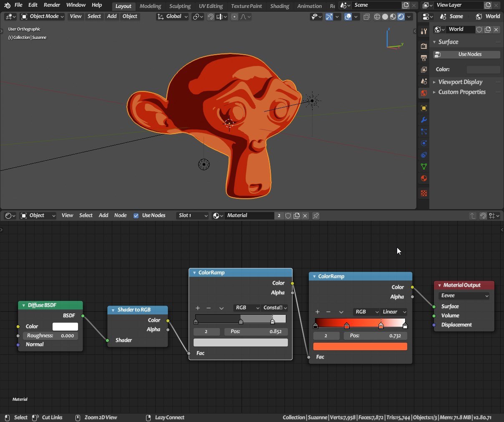
Task: Add a new Scene with copy icon
Action: click(406, 5)
